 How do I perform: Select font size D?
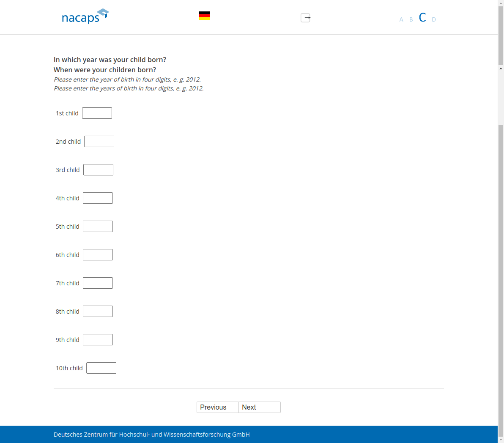434,19
